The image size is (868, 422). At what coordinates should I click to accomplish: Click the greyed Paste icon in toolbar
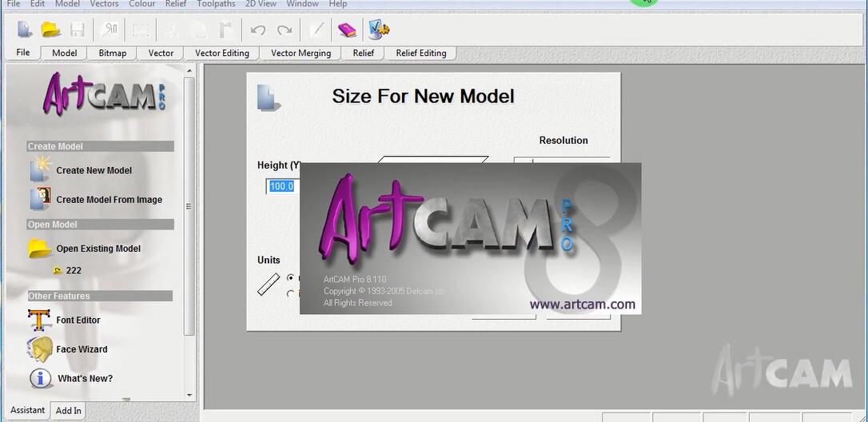click(x=226, y=30)
